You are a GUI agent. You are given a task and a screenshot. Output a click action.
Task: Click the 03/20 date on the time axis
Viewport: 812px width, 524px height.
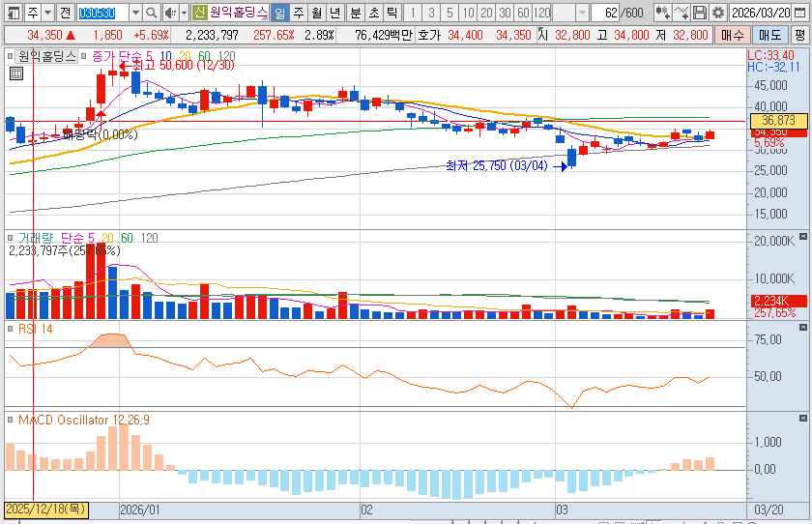pos(768,510)
